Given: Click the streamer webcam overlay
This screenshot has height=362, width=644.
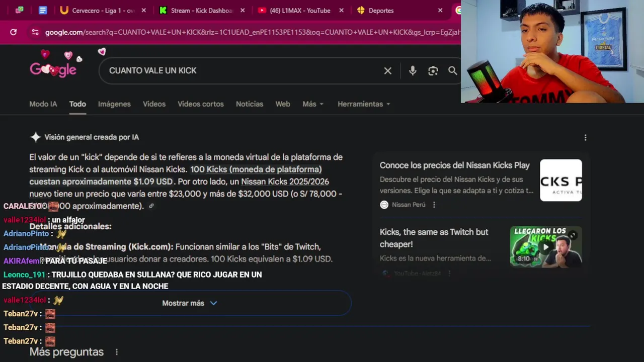Looking at the screenshot, I should (x=552, y=51).
